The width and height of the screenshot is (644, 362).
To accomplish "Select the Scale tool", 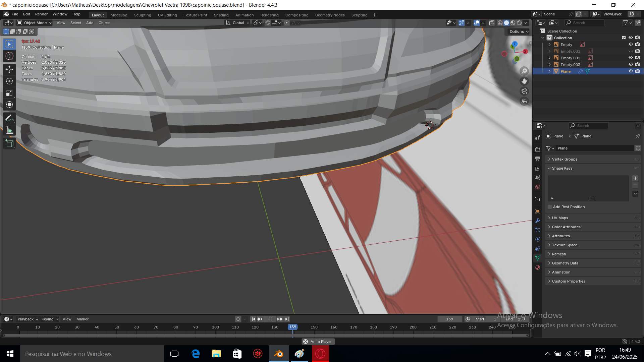I will pyautogui.click(x=9, y=93).
